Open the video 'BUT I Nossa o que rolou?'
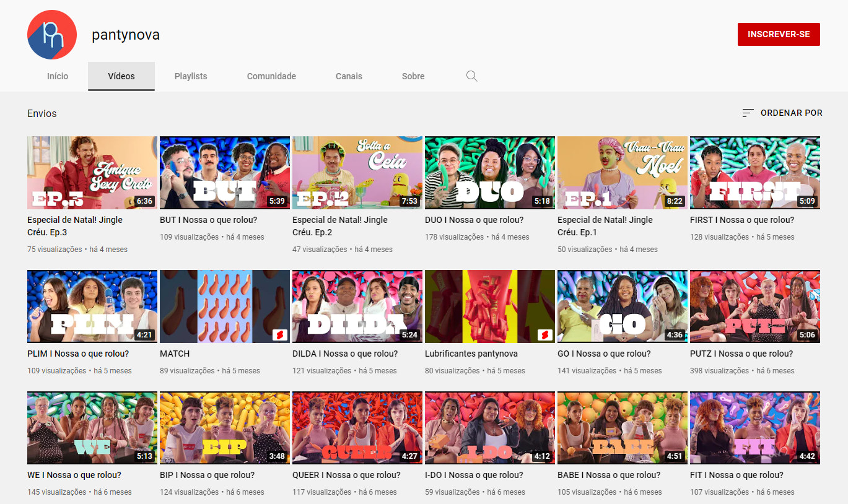The height and width of the screenshot is (504, 848). pos(212,219)
